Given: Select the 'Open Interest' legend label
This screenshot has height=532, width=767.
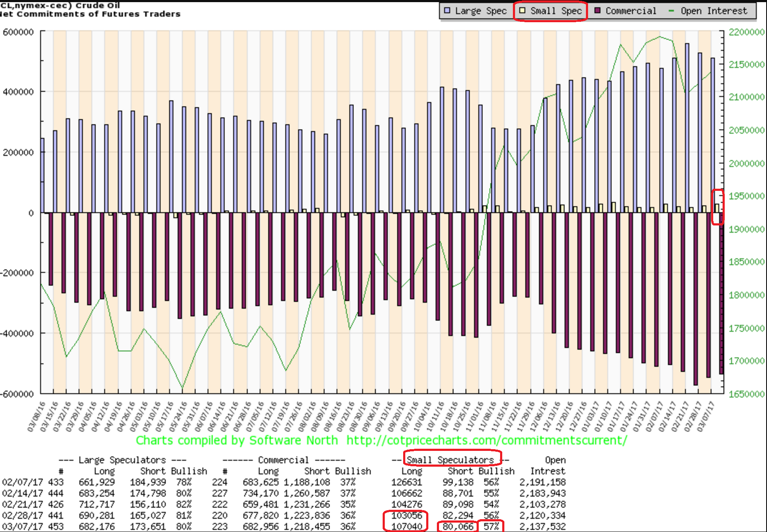Looking at the screenshot, I should 714,11.
